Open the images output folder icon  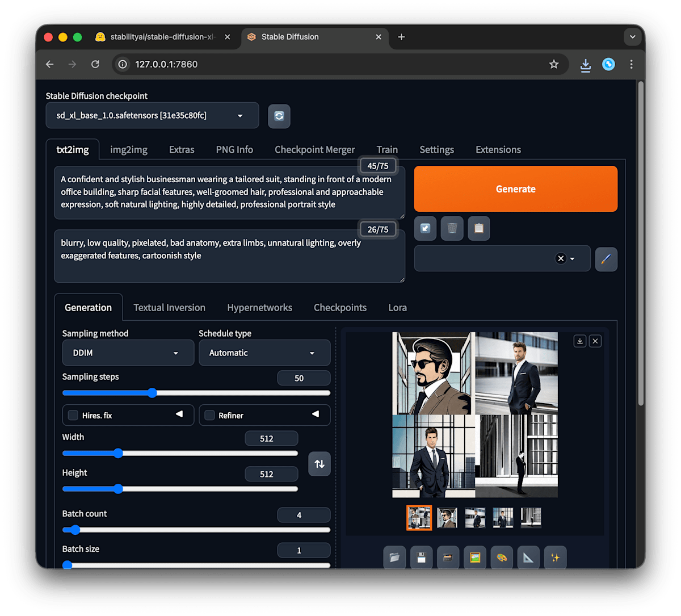(394, 558)
